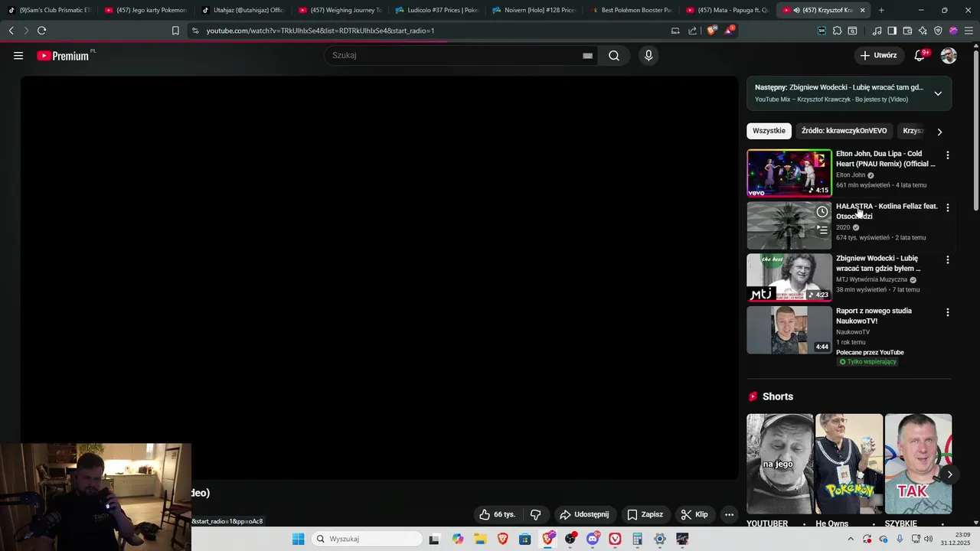
Task: Open Raport z nowego studia thumbnail
Action: 789,330
